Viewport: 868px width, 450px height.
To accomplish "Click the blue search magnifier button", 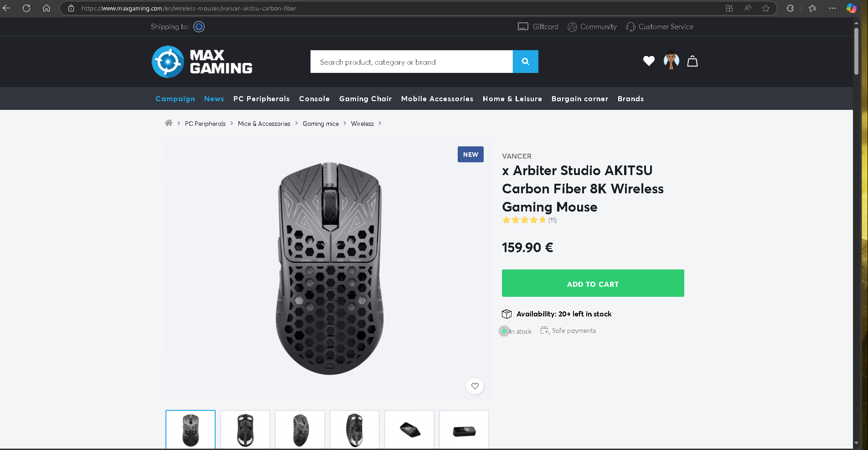I will click(525, 62).
